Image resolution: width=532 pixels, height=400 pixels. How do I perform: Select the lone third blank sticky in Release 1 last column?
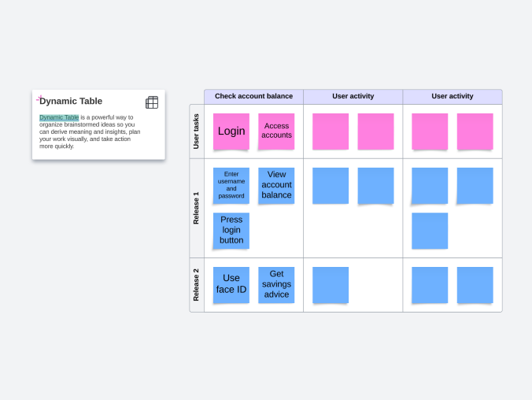tap(430, 230)
